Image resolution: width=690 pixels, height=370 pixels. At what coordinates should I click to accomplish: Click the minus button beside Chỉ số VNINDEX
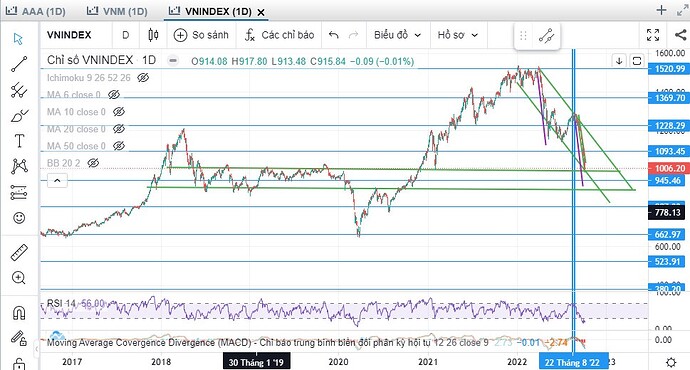click(173, 60)
